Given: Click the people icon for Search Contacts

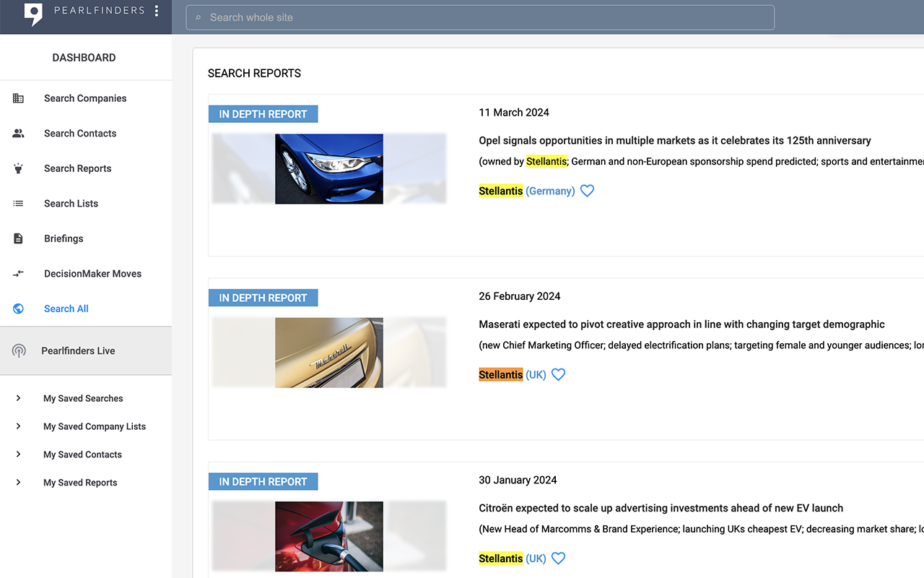Looking at the screenshot, I should pyautogui.click(x=19, y=133).
